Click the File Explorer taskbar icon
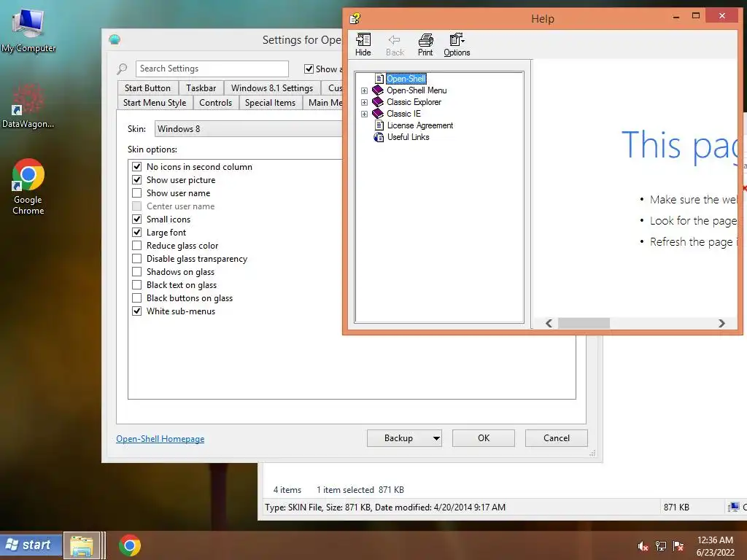The height and width of the screenshot is (560, 747). 82,545
